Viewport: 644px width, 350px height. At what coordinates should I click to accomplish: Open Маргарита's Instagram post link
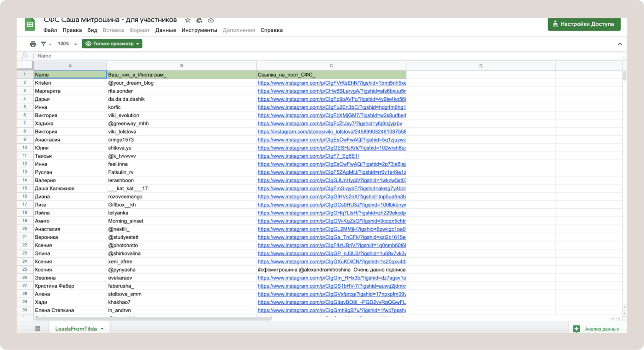332,91
